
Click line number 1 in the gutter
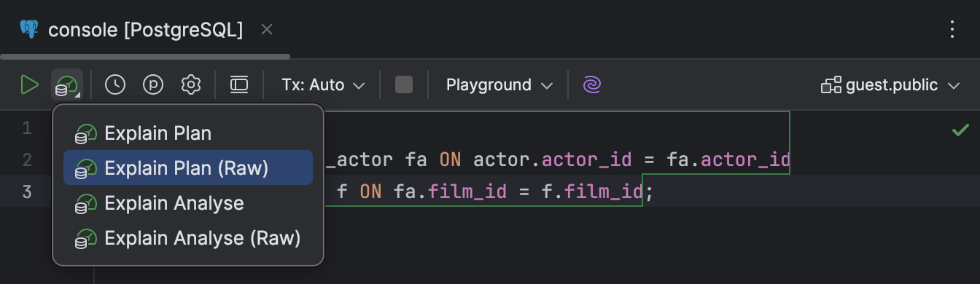27,129
